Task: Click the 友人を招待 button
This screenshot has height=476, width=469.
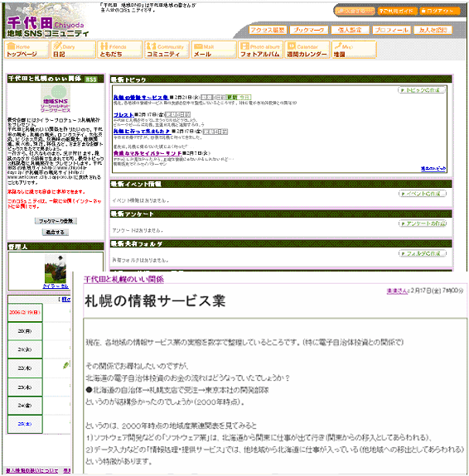Action: coord(433,30)
